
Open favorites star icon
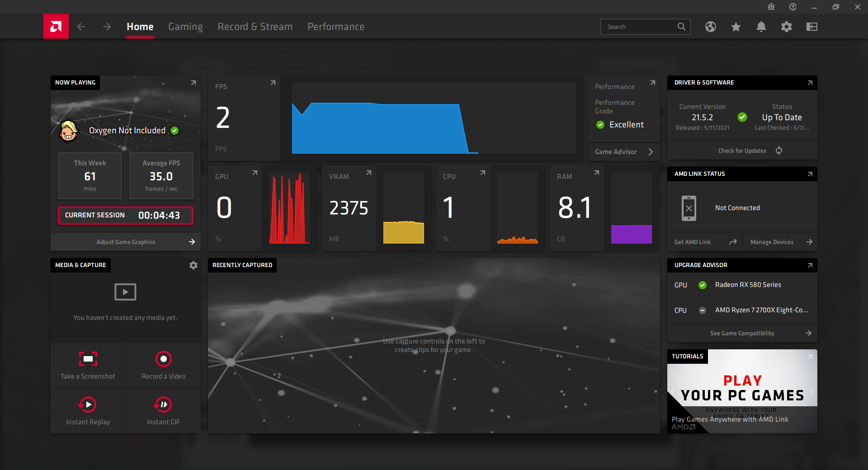tap(736, 27)
